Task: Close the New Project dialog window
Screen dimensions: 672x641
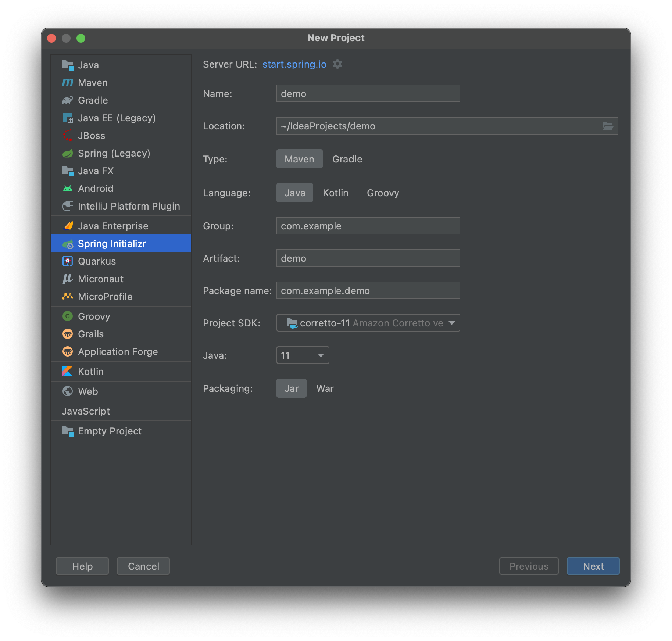Action: pos(51,38)
